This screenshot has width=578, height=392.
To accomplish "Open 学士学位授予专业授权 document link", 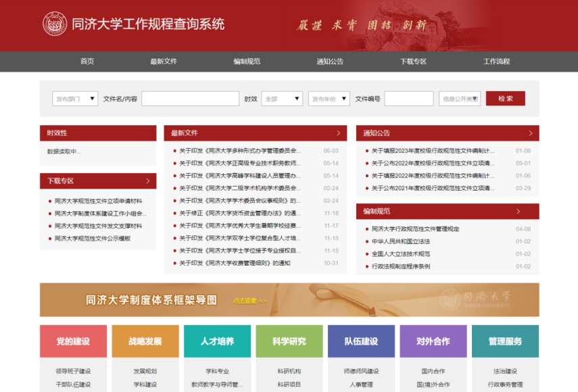I will (x=240, y=251).
